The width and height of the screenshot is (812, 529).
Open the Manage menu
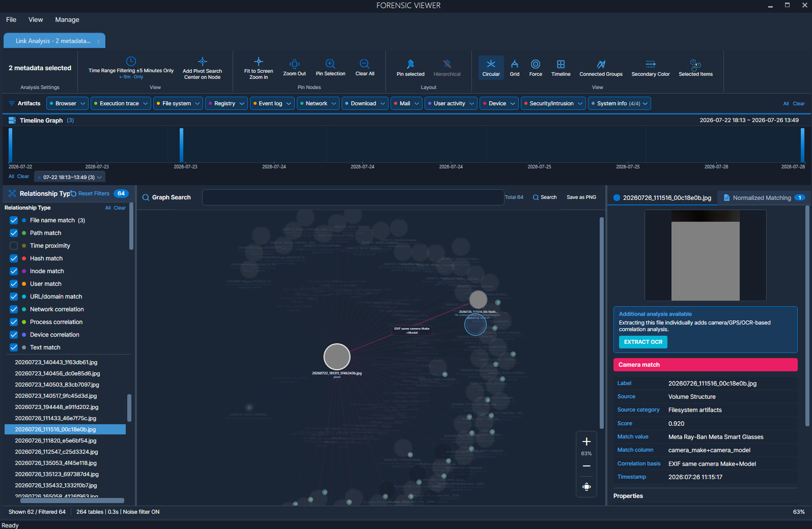coord(67,20)
